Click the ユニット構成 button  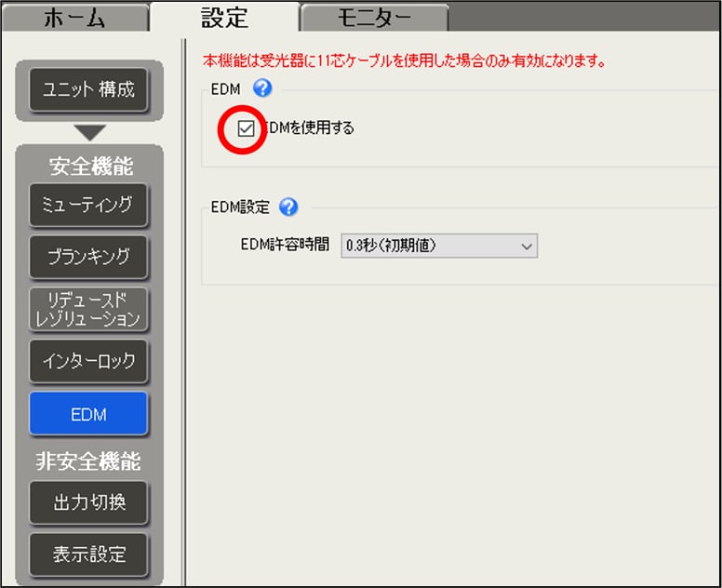pos(88,89)
